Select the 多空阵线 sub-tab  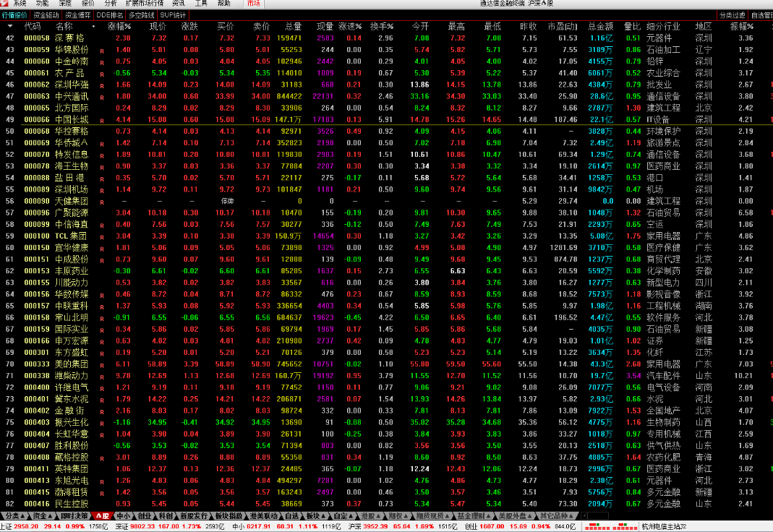click(142, 15)
